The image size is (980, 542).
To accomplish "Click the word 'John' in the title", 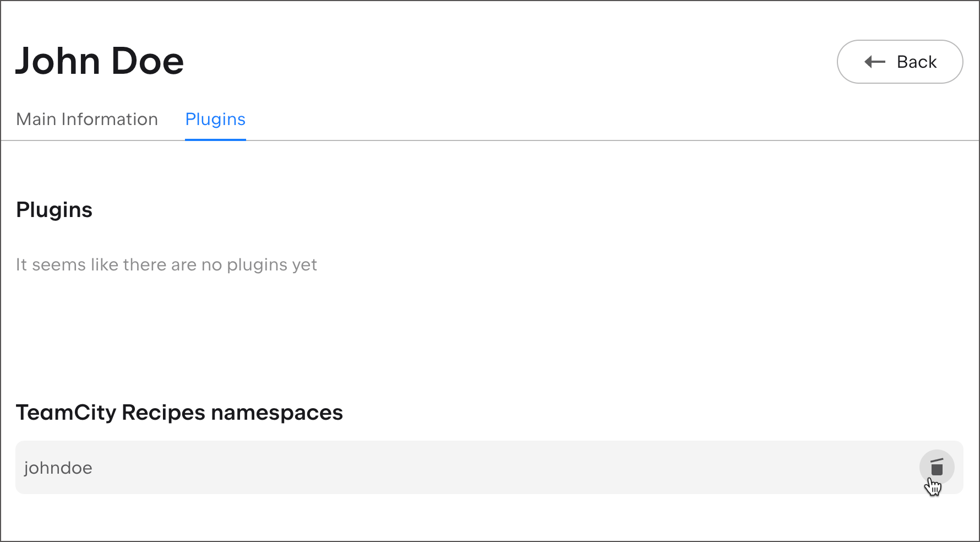I will pyautogui.click(x=57, y=61).
